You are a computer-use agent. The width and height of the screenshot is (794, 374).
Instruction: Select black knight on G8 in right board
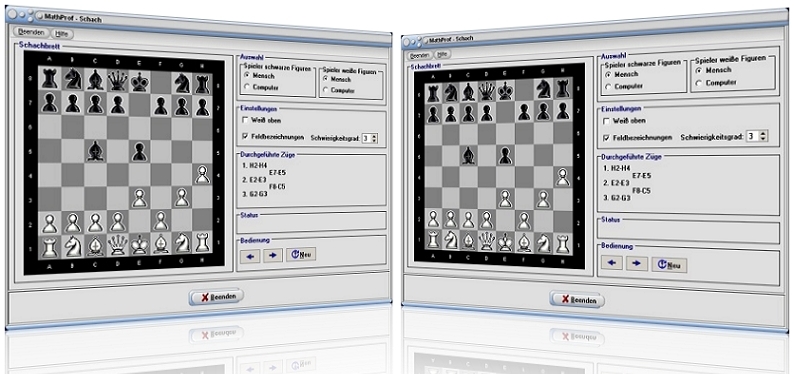544,88
